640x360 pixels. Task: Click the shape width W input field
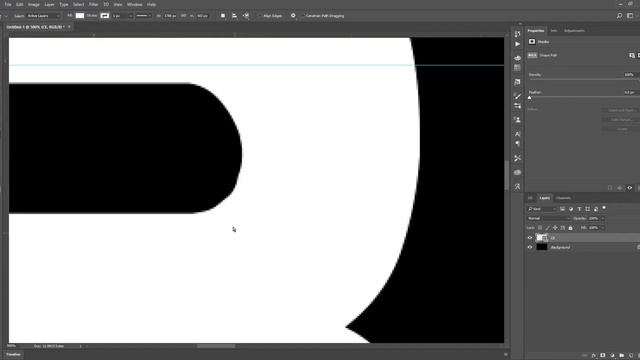pyautogui.click(x=170, y=16)
